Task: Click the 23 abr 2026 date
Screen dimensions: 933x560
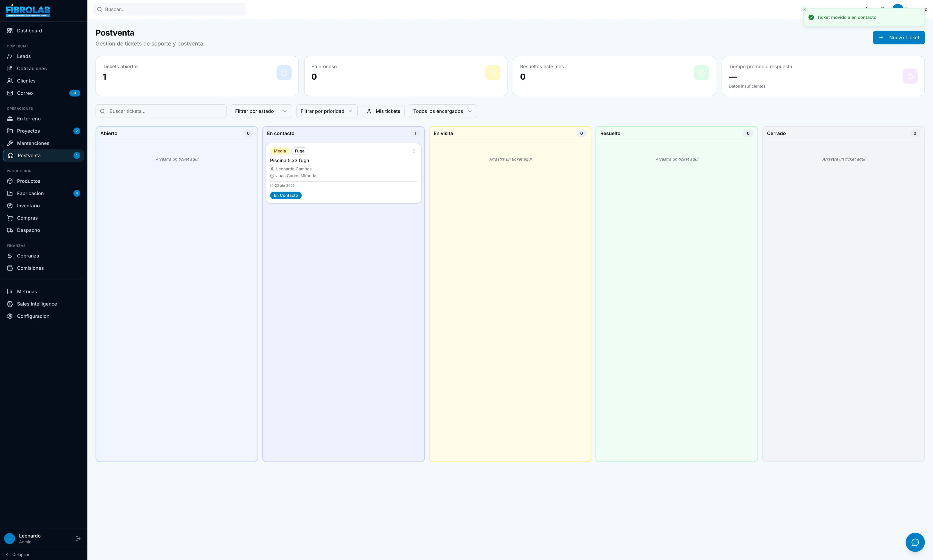Action: click(x=284, y=186)
